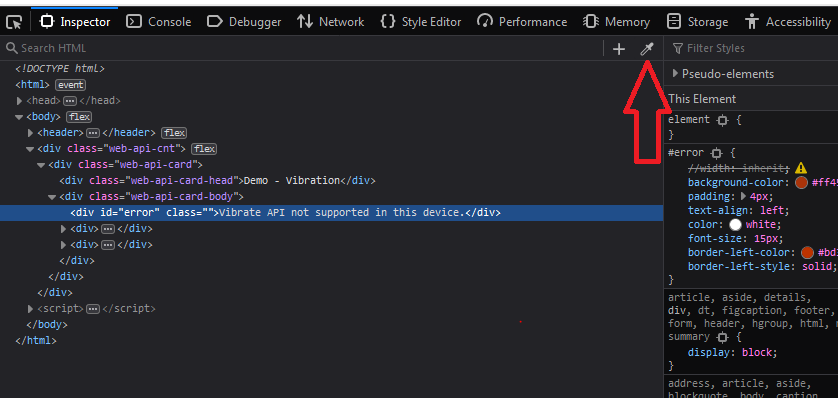Select the DOCTYPE html line
The image size is (838, 398).
pos(60,68)
